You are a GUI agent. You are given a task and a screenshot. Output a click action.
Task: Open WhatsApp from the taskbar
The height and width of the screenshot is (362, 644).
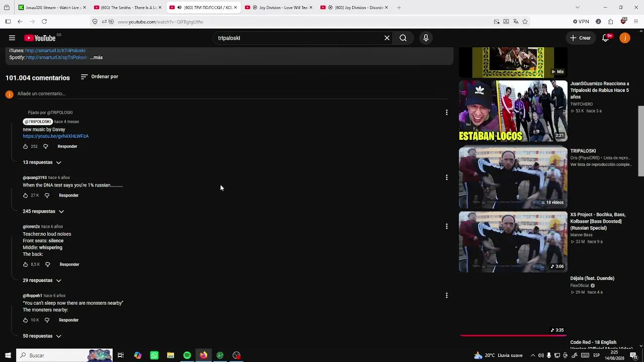click(x=154, y=355)
